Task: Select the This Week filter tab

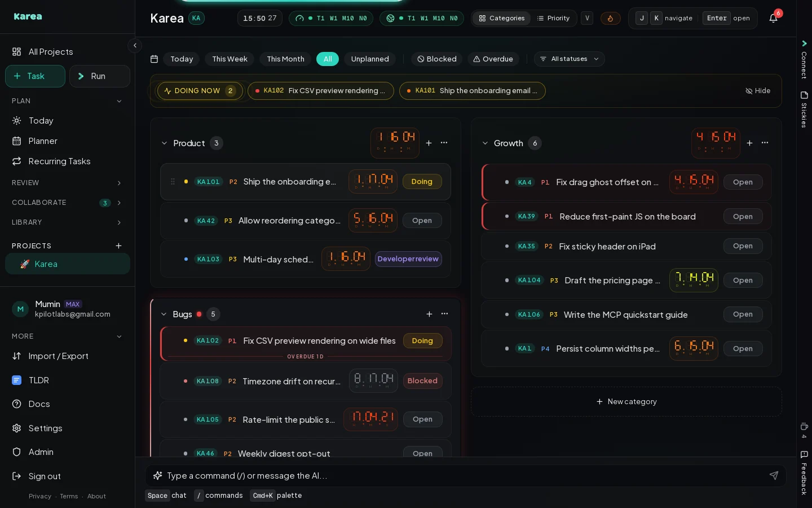Action: tap(230, 59)
